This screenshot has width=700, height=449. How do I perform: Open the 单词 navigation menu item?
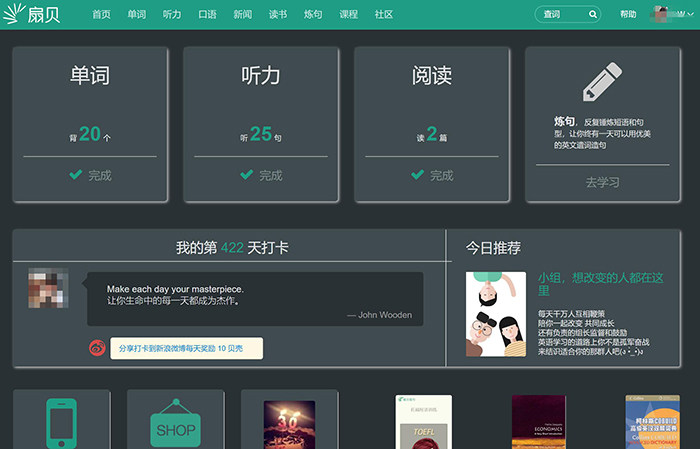click(137, 14)
